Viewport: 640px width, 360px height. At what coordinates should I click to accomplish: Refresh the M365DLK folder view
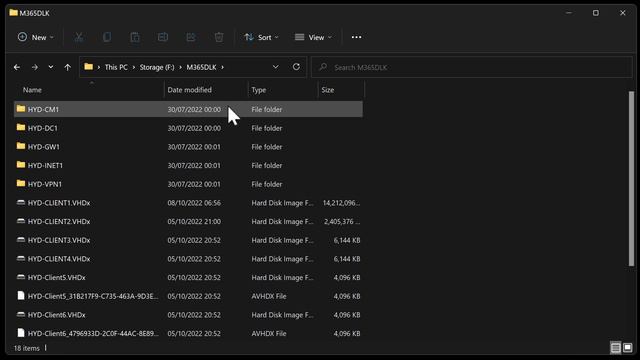point(296,67)
